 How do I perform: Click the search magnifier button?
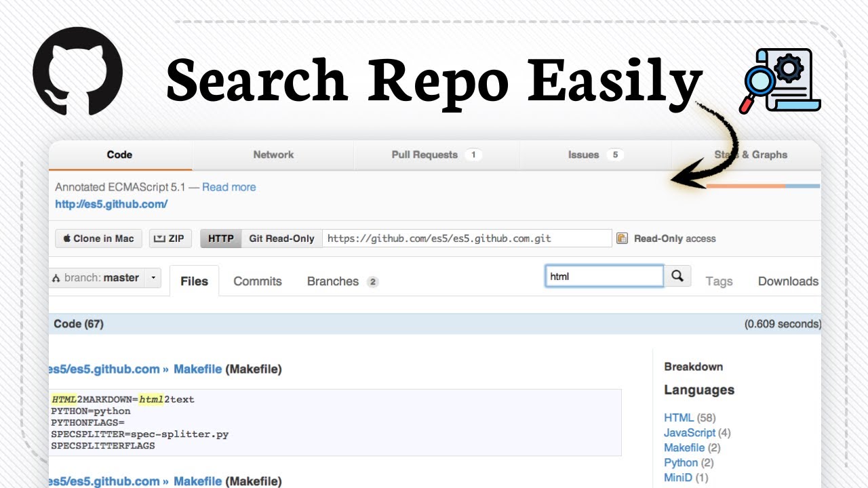click(x=677, y=276)
